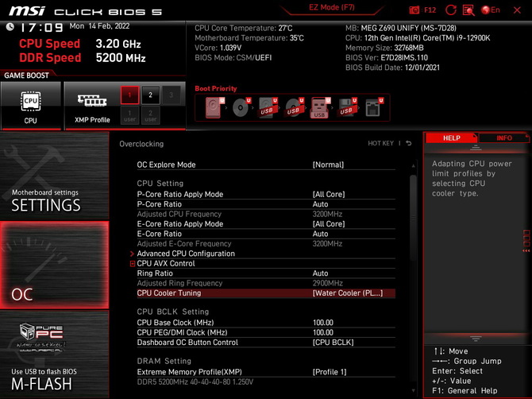Click the GAME BOOST label
The height and width of the screenshot is (399, 532).
(x=26, y=76)
